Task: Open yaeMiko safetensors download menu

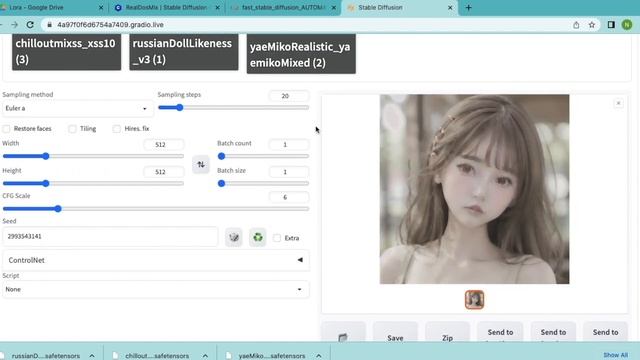Action: (x=319, y=356)
